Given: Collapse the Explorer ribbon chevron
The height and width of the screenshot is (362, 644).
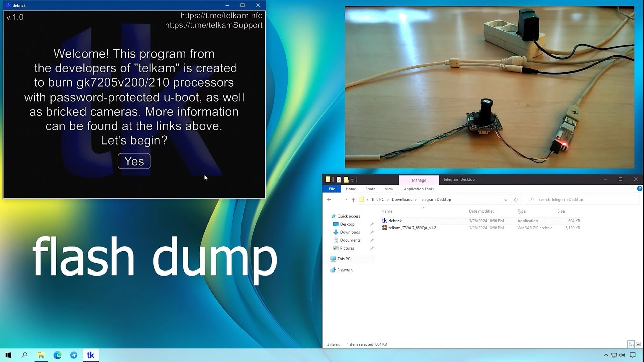Looking at the screenshot, I should point(633,189).
